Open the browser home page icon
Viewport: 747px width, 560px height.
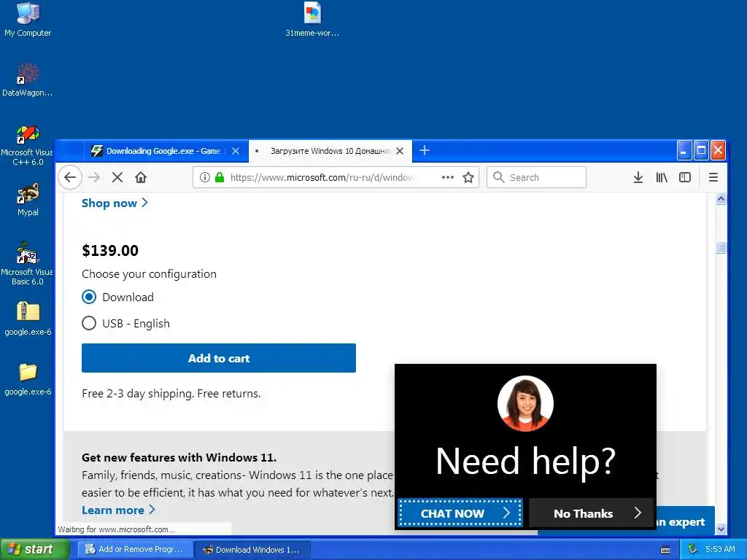coord(141,178)
